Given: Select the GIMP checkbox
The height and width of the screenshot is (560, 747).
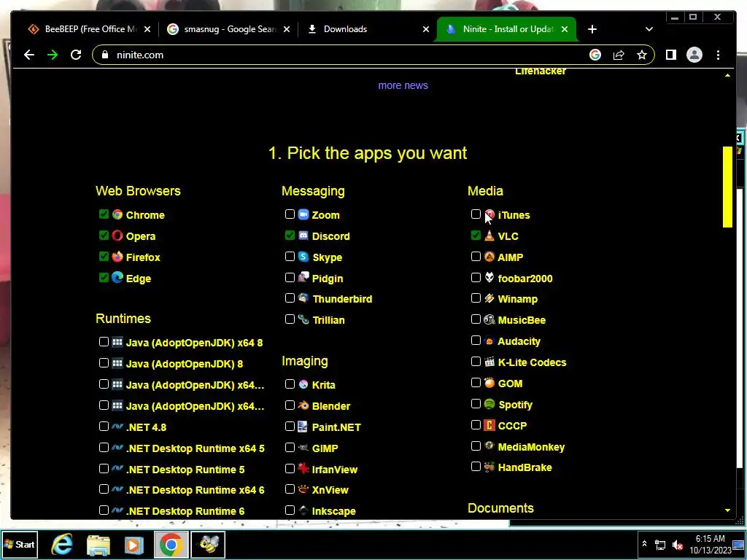Looking at the screenshot, I should (290, 447).
